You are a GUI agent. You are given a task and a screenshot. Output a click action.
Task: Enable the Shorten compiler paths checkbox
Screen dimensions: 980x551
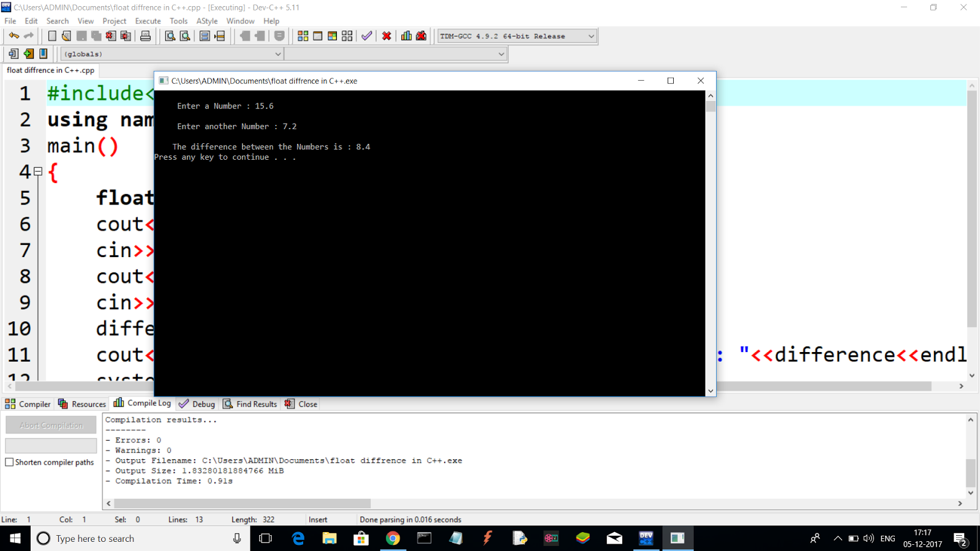[x=9, y=462]
